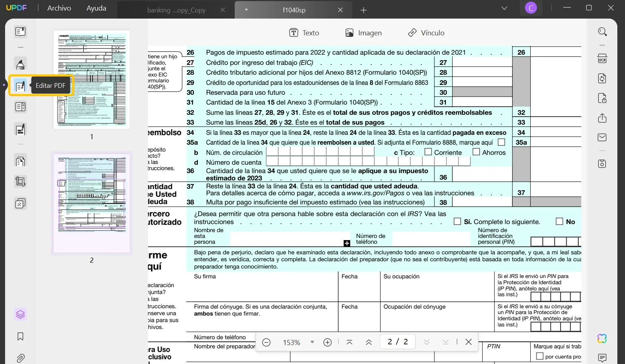Viewport: 625px width, 364px height.
Task: Check the Sí. Complete lo siguiente box
Action: click(x=457, y=221)
